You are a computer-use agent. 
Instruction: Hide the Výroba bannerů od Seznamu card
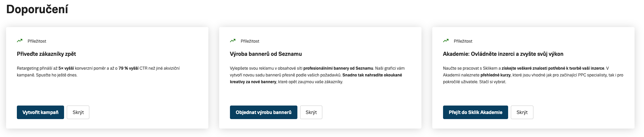point(311,112)
